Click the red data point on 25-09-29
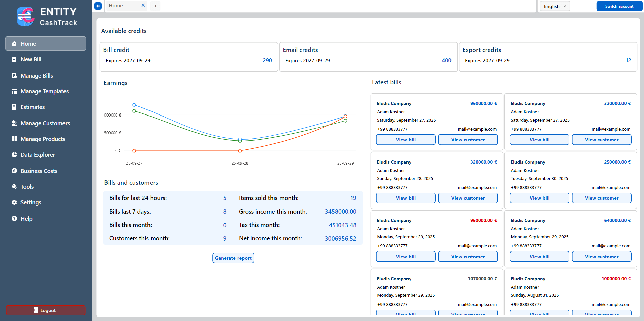This screenshot has width=644, height=321. tap(345, 117)
